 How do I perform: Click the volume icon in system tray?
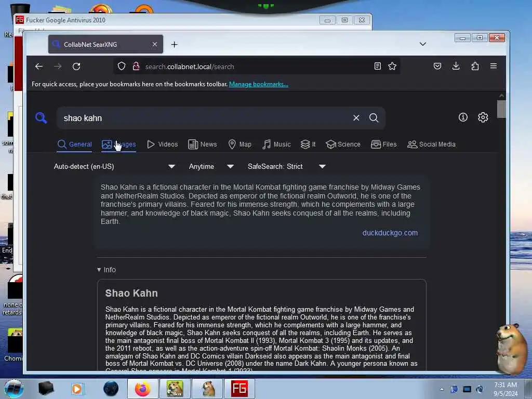(480, 389)
